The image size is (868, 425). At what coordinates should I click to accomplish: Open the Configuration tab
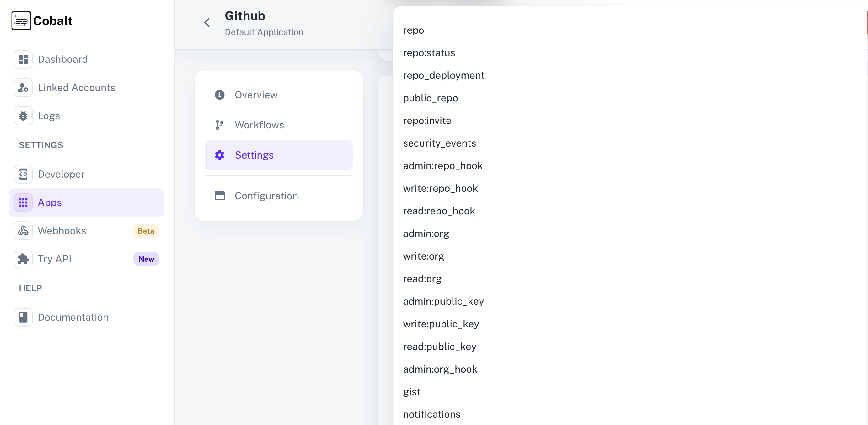(x=266, y=196)
